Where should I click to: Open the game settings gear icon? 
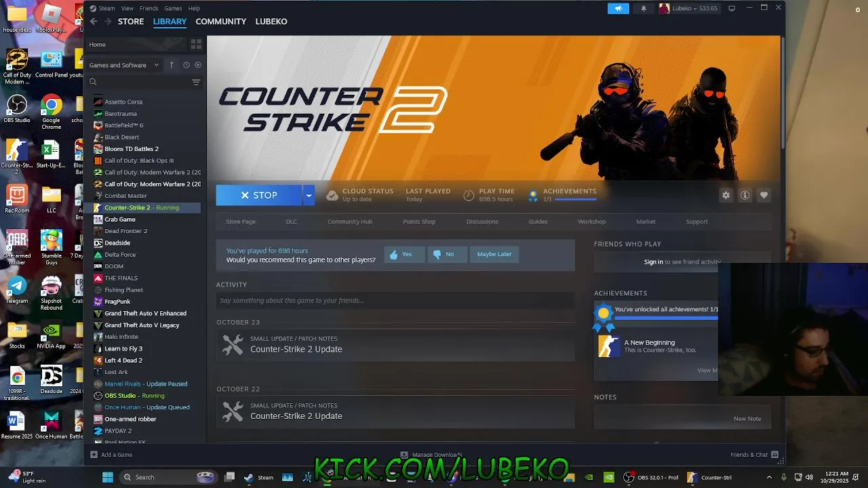coord(726,195)
